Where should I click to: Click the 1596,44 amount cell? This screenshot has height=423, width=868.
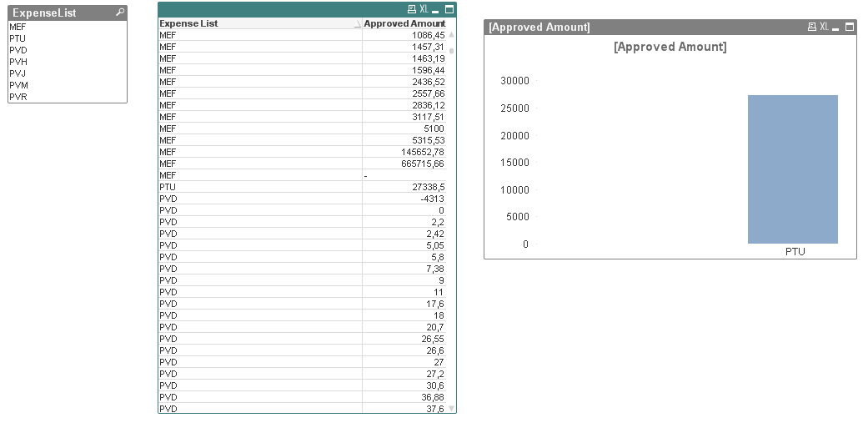(404, 70)
